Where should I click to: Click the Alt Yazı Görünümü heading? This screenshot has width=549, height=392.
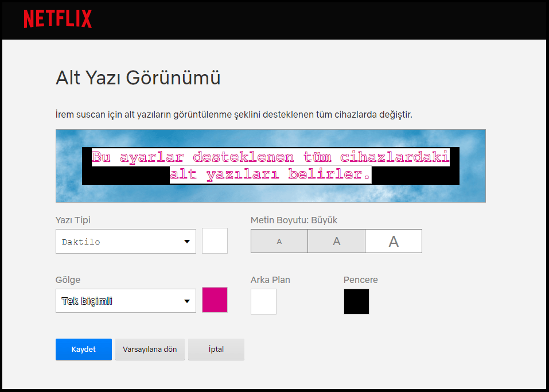click(x=138, y=77)
